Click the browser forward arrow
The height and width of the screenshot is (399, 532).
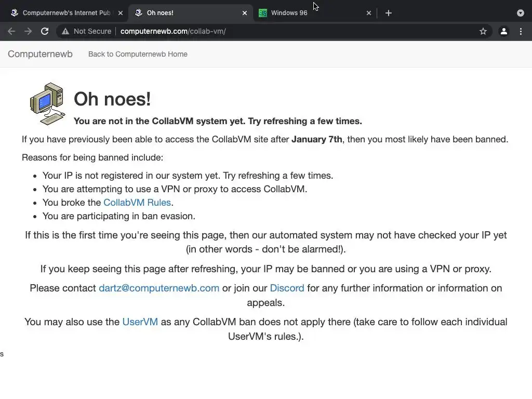coord(28,31)
